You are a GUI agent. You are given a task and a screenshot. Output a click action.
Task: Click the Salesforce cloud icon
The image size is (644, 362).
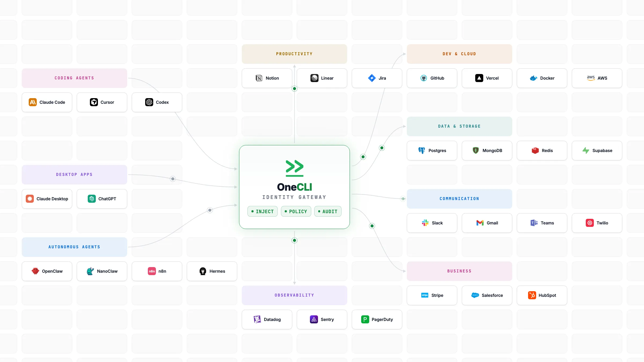pos(475,295)
